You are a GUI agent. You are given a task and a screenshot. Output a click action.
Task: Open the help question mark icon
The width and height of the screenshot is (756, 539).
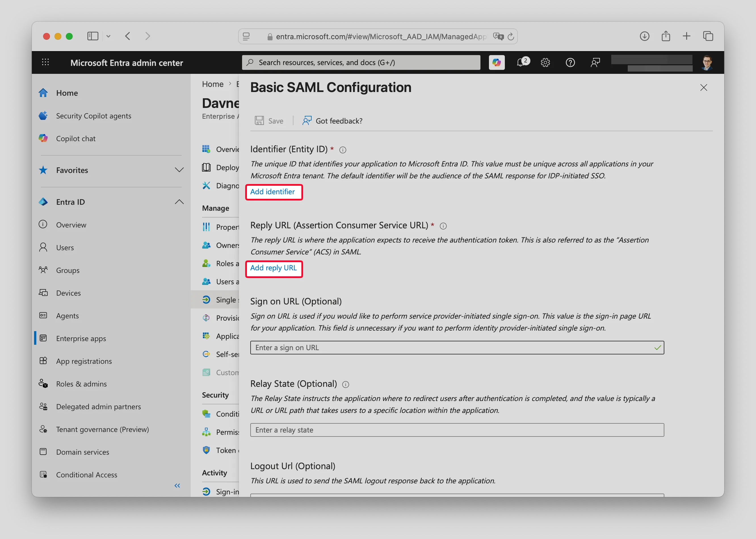point(570,62)
